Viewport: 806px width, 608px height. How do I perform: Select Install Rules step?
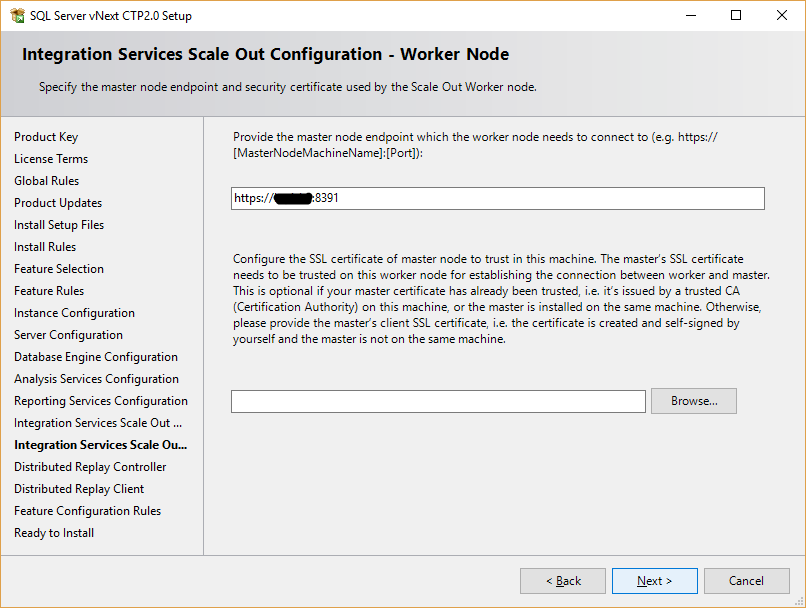coord(45,247)
